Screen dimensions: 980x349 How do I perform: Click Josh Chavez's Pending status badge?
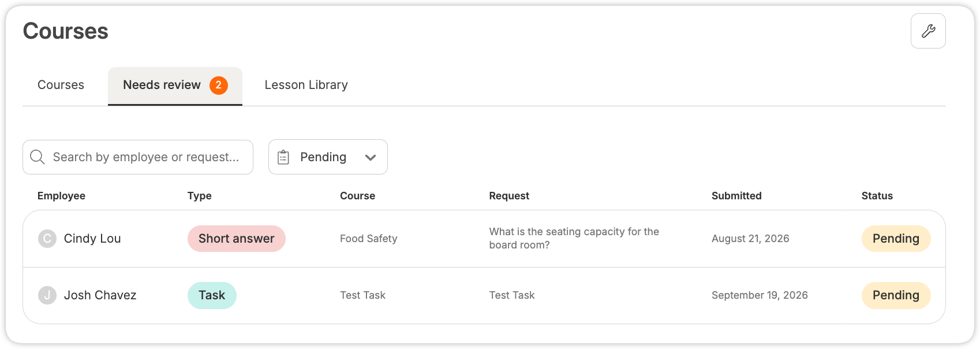pos(896,295)
